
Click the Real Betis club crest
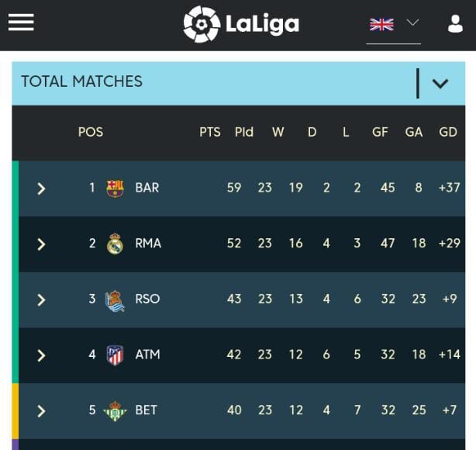[x=115, y=410]
